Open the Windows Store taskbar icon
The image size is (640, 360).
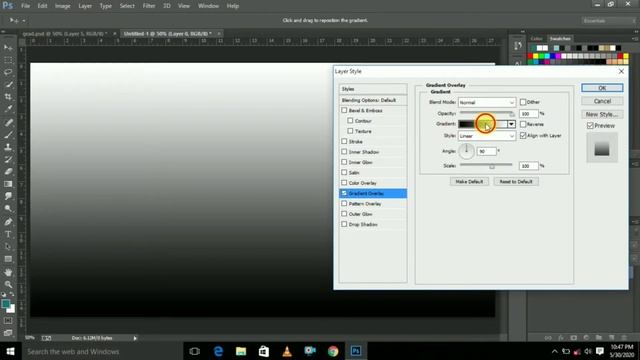coord(264,351)
